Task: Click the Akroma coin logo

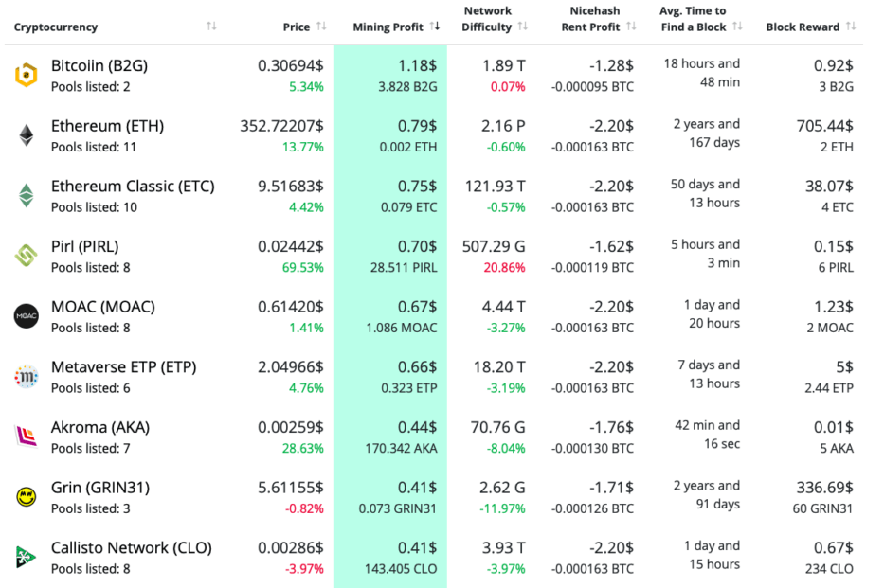Action: coord(26,437)
